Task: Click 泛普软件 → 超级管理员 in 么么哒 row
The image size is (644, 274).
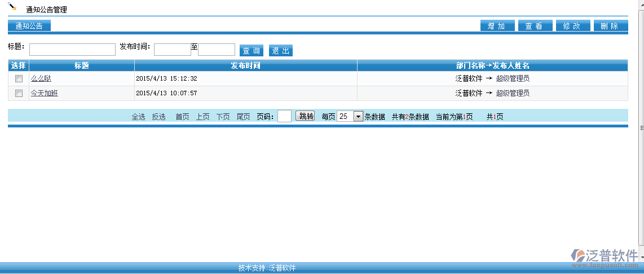Action: tap(492, 78)
